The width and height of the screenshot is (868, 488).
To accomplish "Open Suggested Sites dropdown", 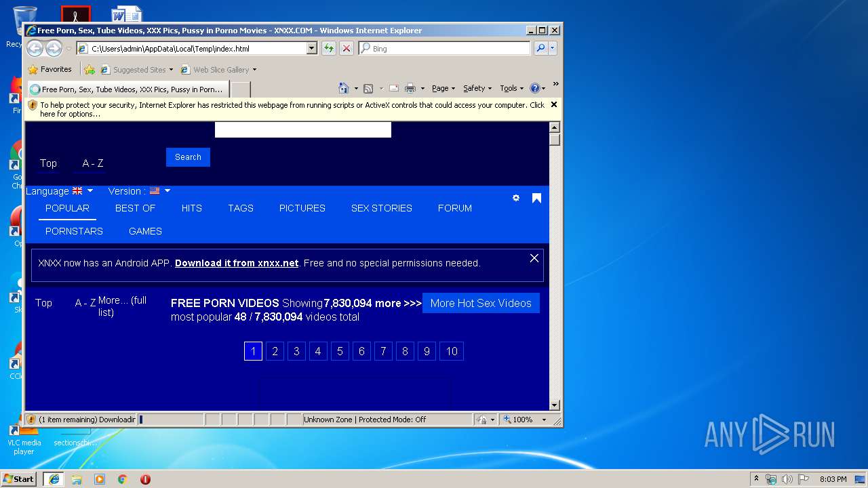I will click(x=171, y=69).
